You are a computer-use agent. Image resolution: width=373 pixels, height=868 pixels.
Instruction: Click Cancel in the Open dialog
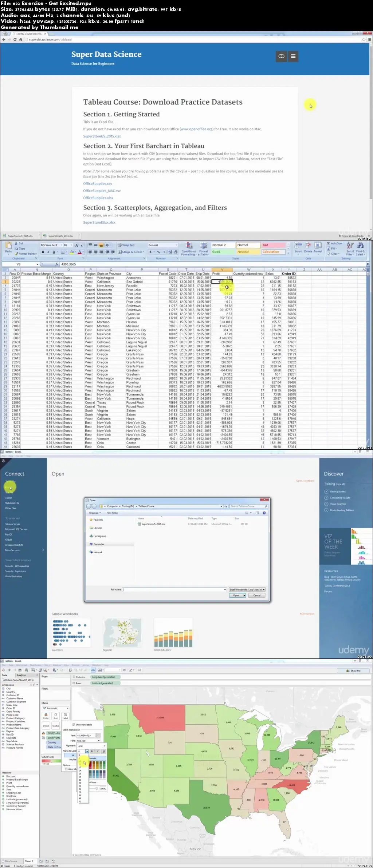(257, 596)
